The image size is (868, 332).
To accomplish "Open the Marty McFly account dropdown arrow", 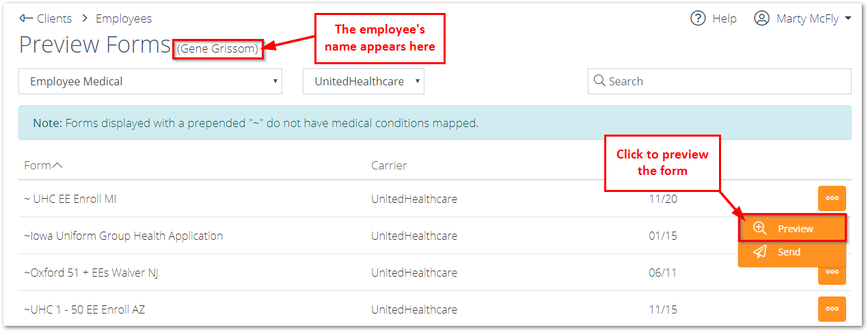I will point(848,18).
